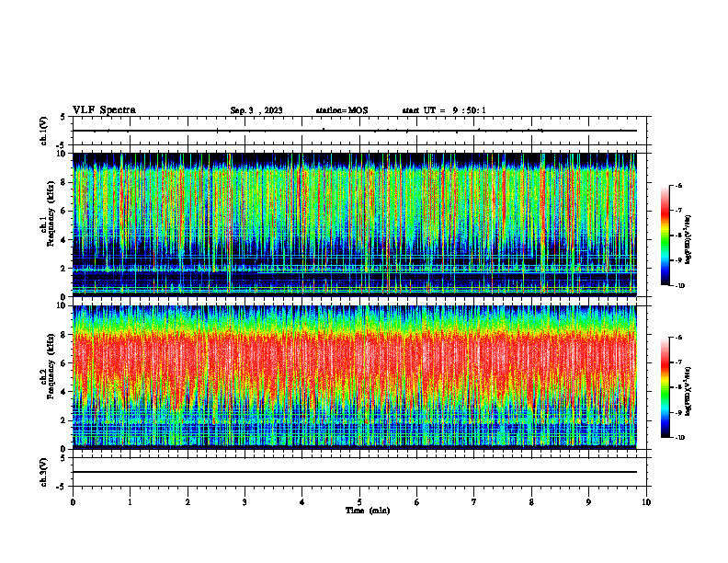Click the time axis tick label "5"
Image resolution: width=728 pixels, height=563 pixels.
[x=359, y=502]
